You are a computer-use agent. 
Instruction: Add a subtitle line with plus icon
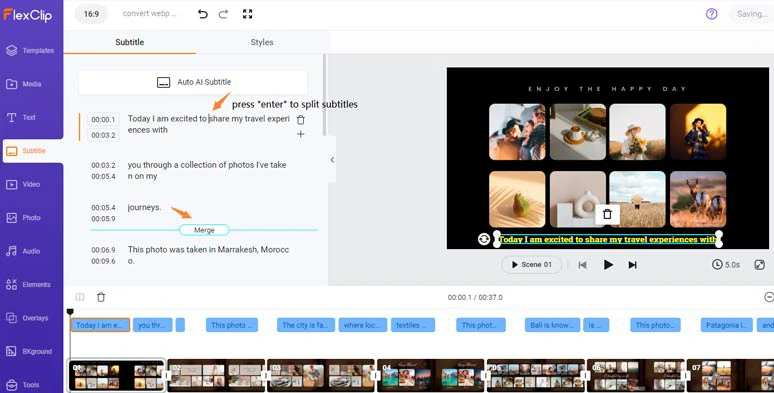coord(301,134)
